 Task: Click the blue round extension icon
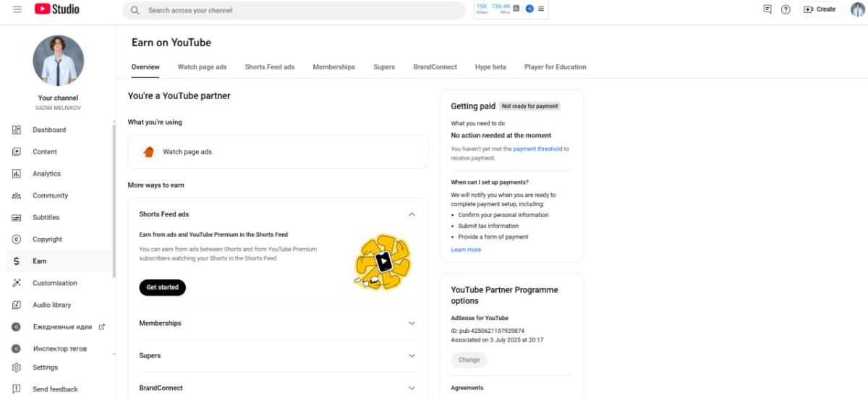529,9
